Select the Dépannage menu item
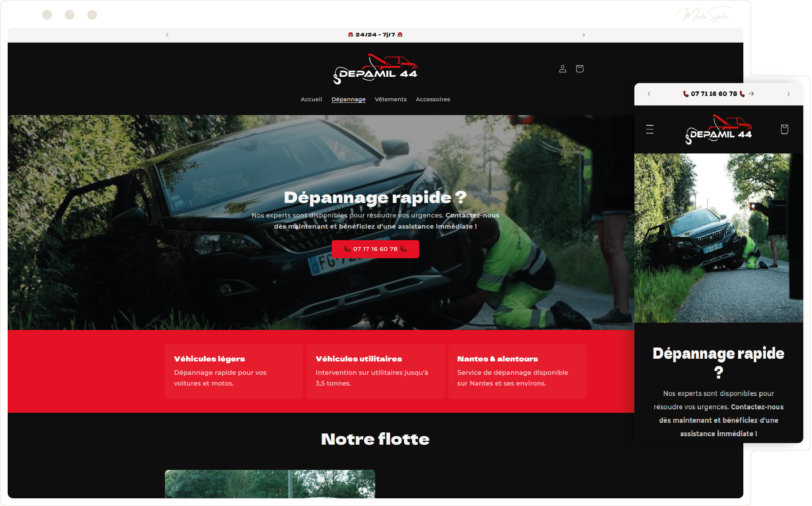Viewport: 812px width, 506px height. pos(348,99)
